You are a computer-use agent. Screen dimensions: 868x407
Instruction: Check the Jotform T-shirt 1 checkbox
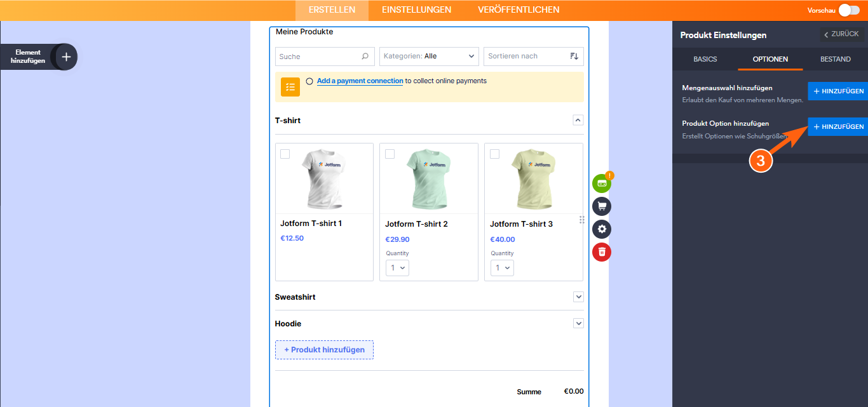[x=285, y=153]
